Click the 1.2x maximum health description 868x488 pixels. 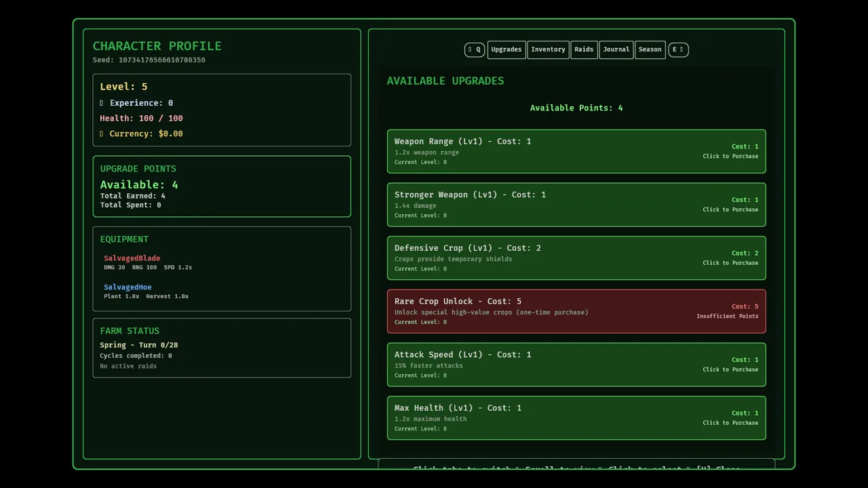(431, 419)
